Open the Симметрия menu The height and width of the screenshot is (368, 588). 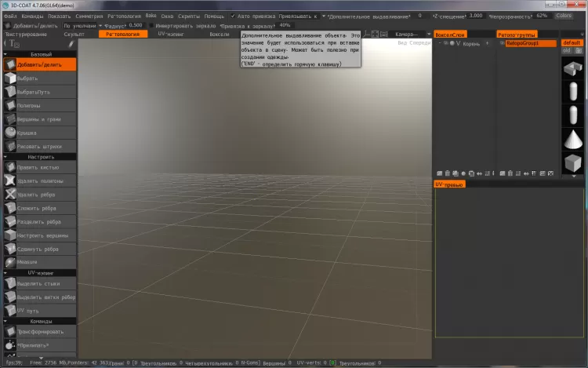pyautogui.click(x=89, y=16)
